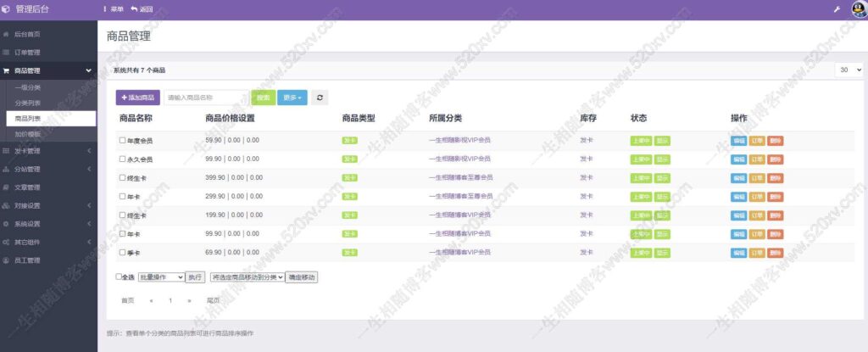
Task: Click the refresh icon next to 更多
Action: click(x=320, y=98)
